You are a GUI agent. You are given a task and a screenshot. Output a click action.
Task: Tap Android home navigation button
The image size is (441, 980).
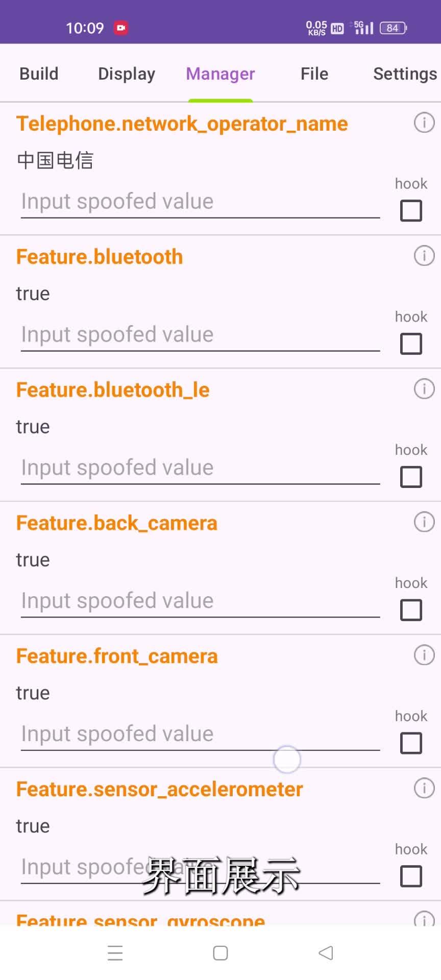(220, 953)
